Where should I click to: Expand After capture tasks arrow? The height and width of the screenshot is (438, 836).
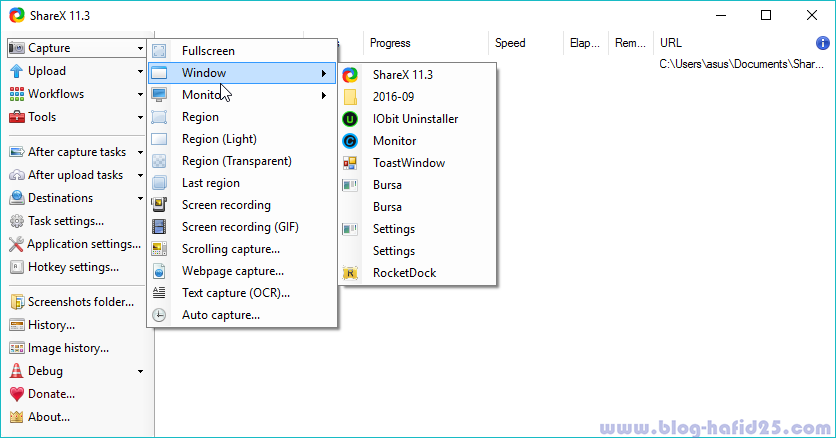coord(140,152)
